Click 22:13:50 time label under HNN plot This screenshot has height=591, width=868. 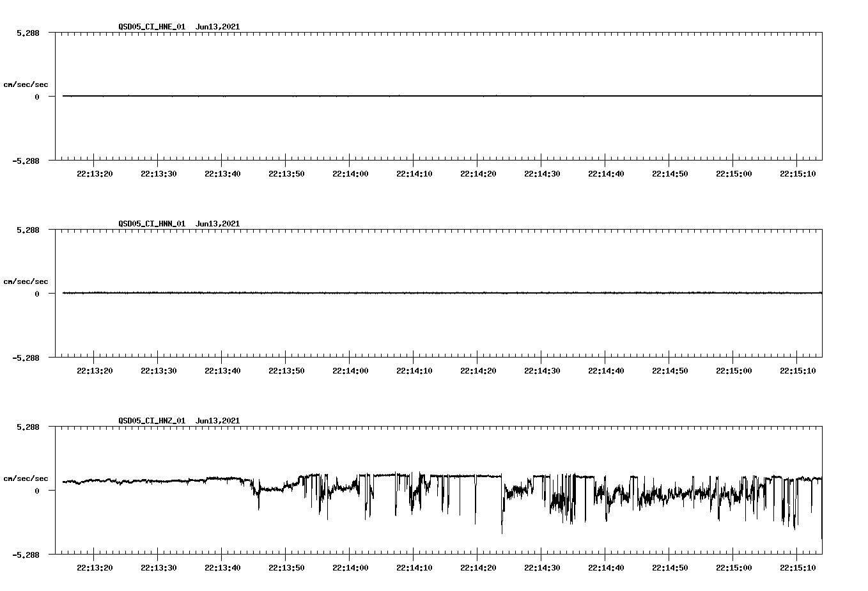pos(286,371)
